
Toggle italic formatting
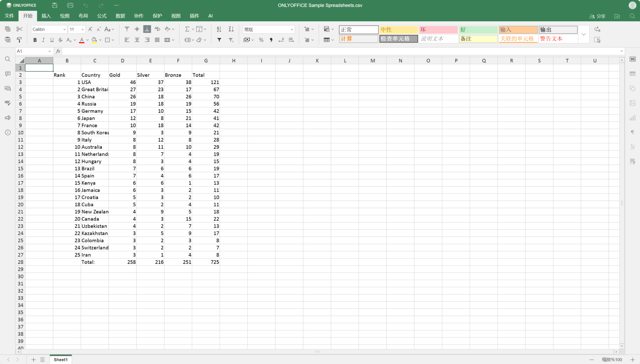(x=43, y=40)
